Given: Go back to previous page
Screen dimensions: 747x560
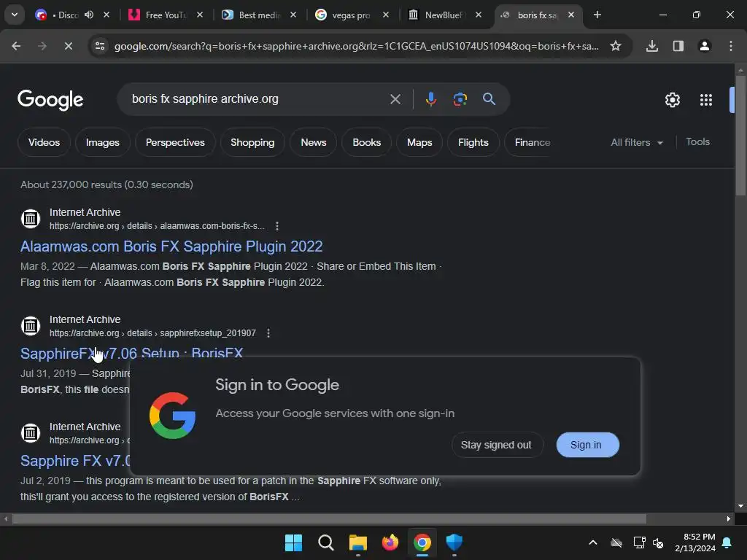Looking at the screenshot, I should (16, 46).
